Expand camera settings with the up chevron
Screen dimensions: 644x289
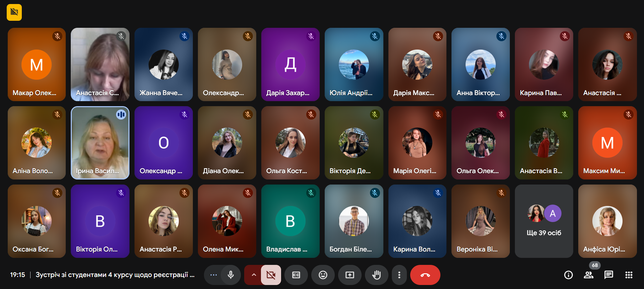pyautogui.click(x=254, y=275)
